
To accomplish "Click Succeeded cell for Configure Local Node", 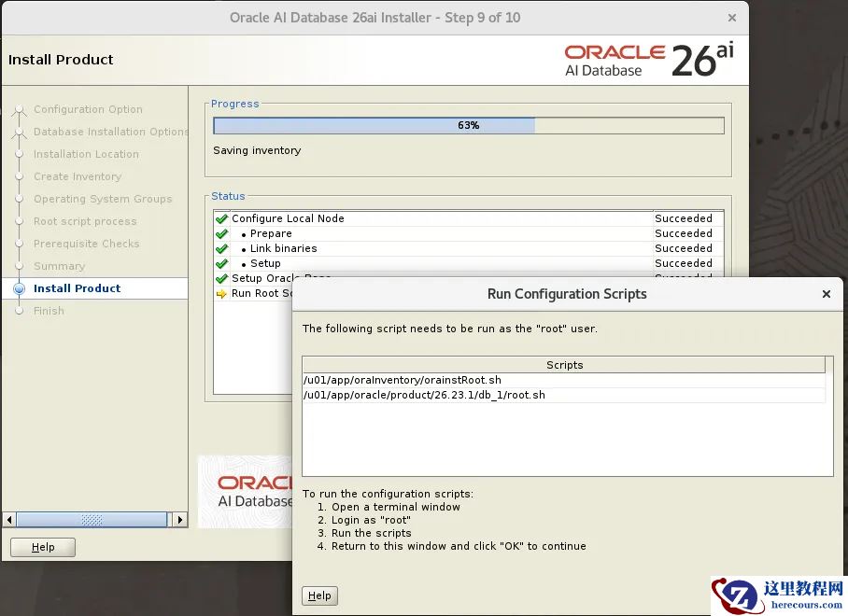I will [683, 218].
